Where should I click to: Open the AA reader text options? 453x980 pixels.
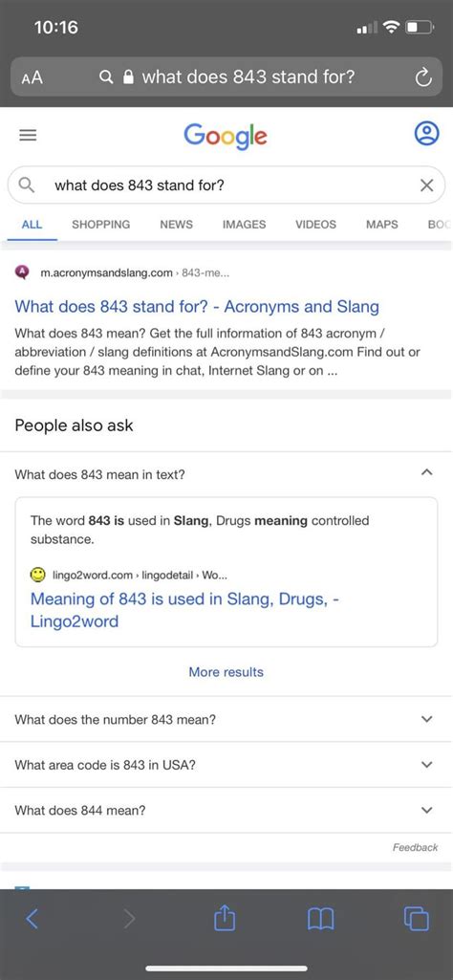[x=32, y=77]
